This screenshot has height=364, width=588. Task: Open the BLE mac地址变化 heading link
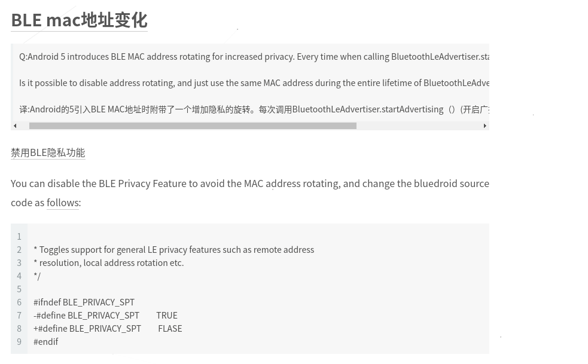point(79,20)
